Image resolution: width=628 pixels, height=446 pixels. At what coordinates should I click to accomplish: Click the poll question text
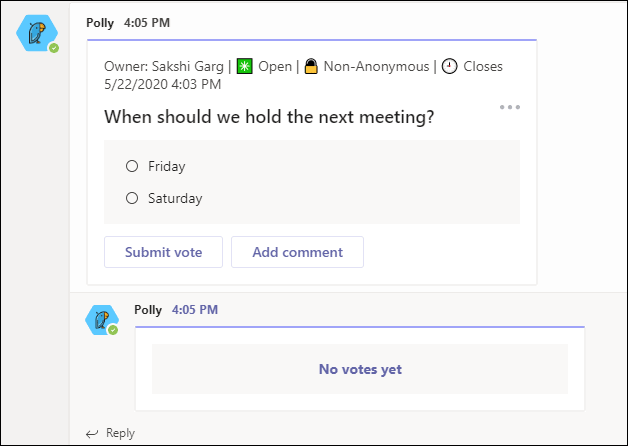269,117
